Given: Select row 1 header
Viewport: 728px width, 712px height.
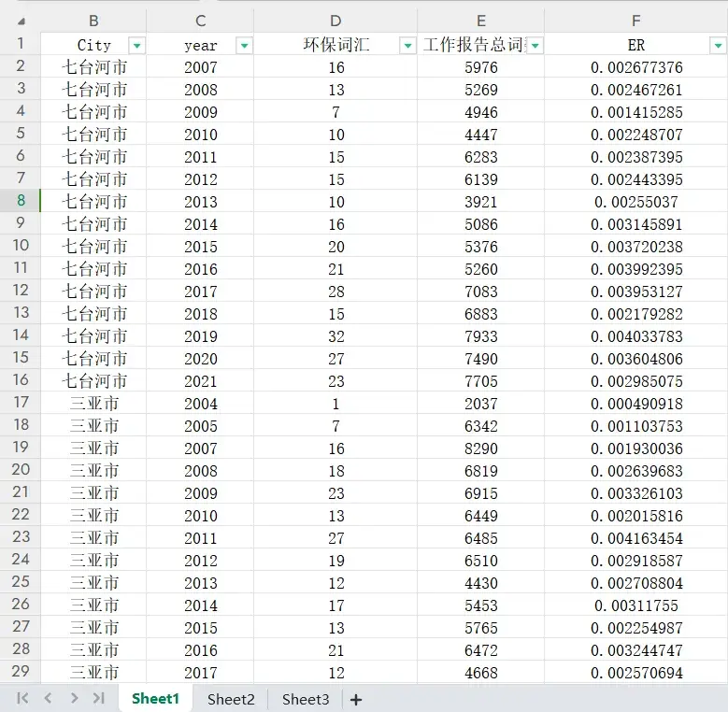Looking at the screenshot, I should coord(21,44).
